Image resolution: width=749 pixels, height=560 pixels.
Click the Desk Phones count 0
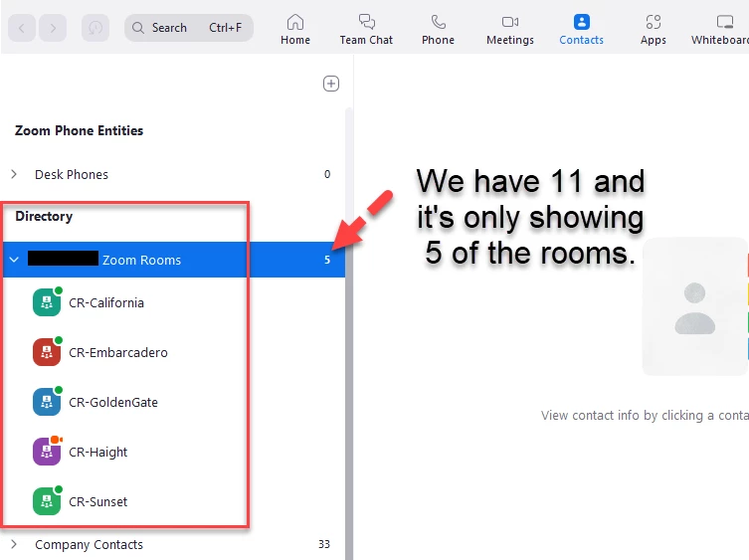point(327,174)
